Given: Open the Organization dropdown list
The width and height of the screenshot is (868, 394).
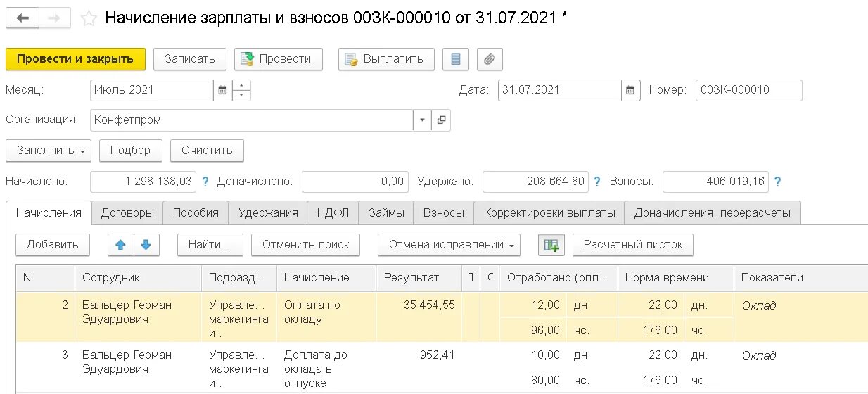Looking at the screenshot, I should [422, 120].
